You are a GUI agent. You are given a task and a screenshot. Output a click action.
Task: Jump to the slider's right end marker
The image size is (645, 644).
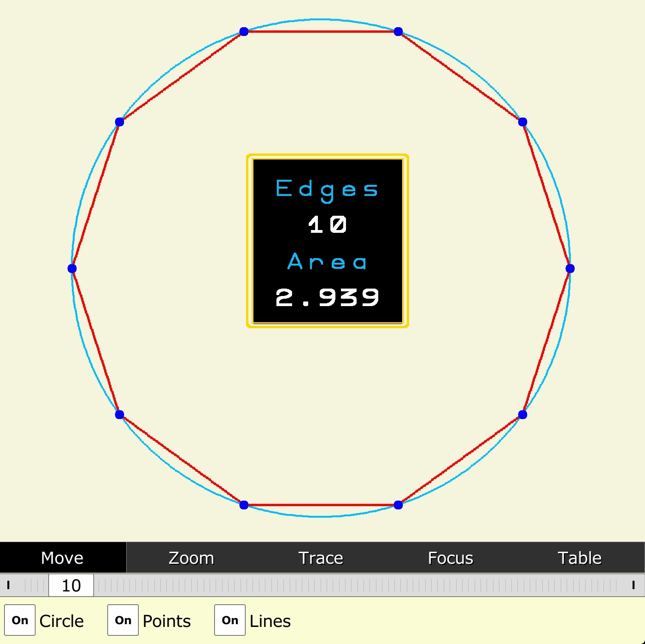[633, 585]
